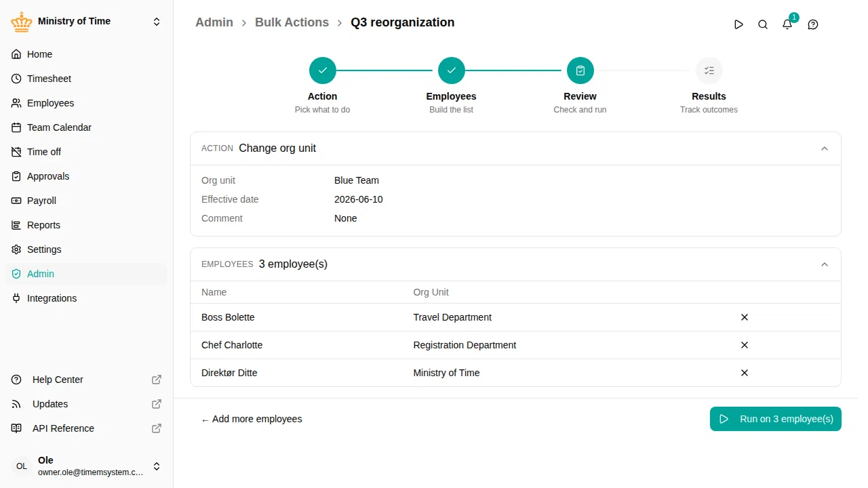Click the Travel Department cell

pos(452,317)
